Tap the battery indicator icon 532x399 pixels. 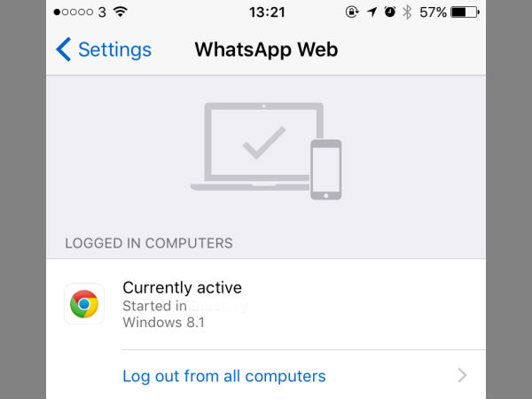pyautogui.click(x=465, y=12)
